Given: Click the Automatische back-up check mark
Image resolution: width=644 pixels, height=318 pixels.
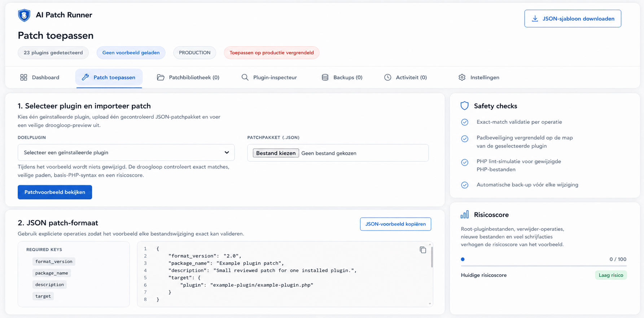Looking at the screenshot, I should coord(465,185).
